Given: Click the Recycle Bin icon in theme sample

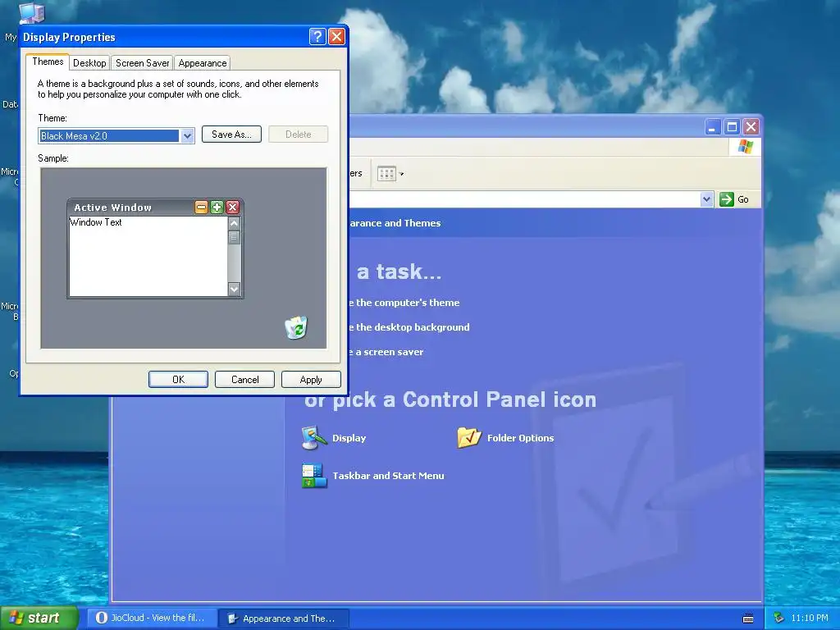Looking at the screenshot, I should coord(296,327).
